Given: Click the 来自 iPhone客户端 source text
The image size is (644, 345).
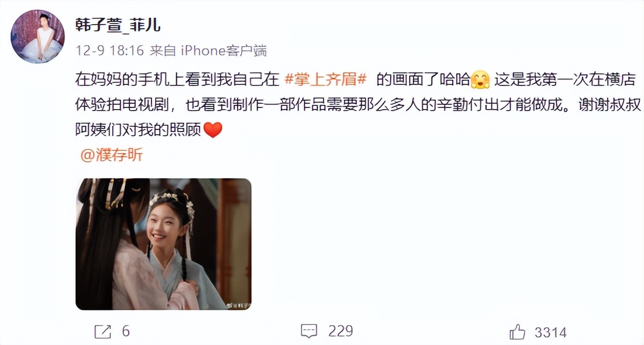Looking at the screenshot, I should 208,50.
